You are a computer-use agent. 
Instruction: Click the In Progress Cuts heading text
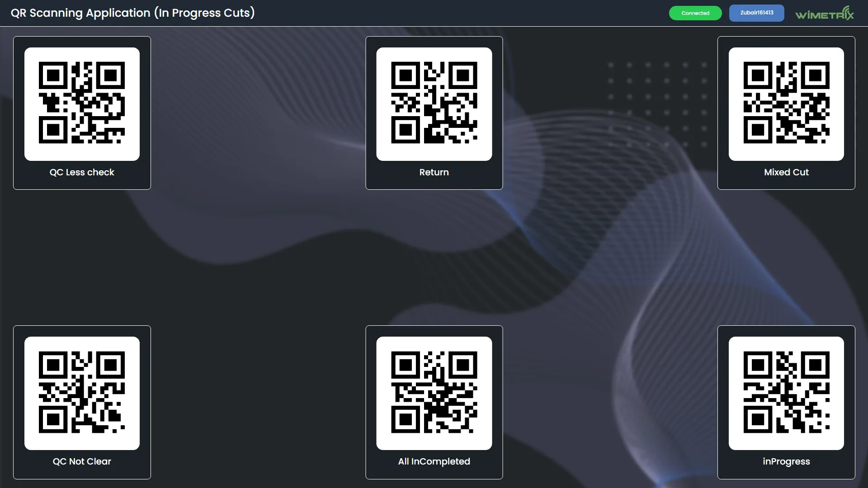pos(204,13)
